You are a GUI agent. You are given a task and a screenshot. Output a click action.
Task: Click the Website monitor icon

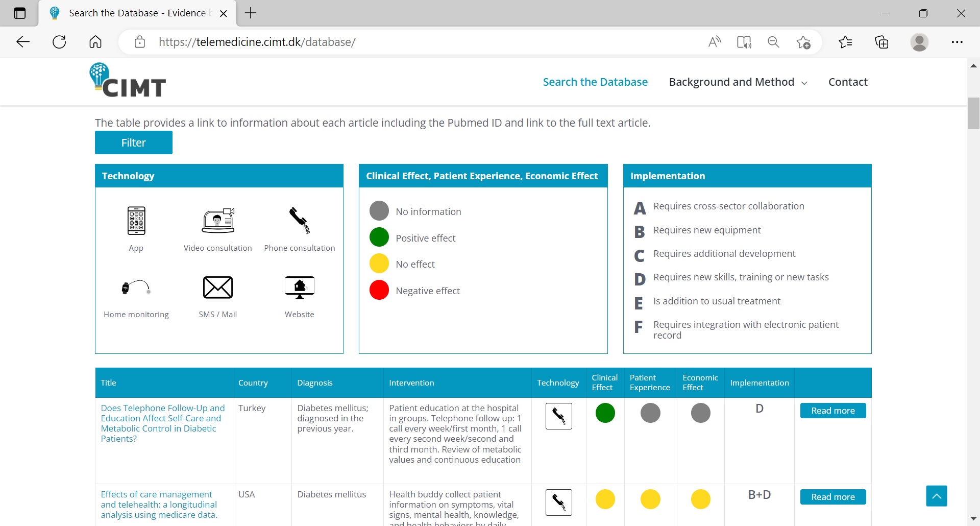pos(300,288)
